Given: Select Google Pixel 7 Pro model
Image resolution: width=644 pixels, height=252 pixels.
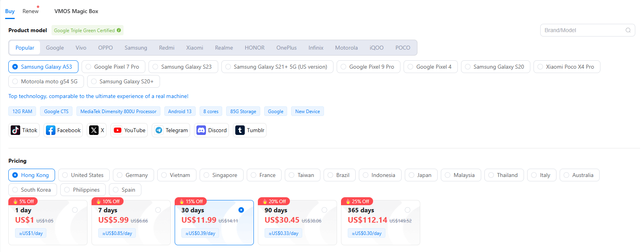Looking at the screenshot, I should [113, 67].
